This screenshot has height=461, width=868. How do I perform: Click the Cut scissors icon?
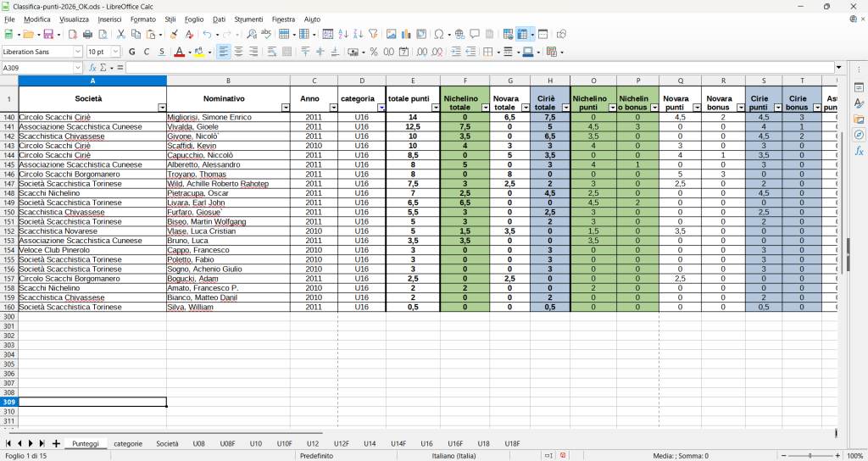tap(121, 35)
